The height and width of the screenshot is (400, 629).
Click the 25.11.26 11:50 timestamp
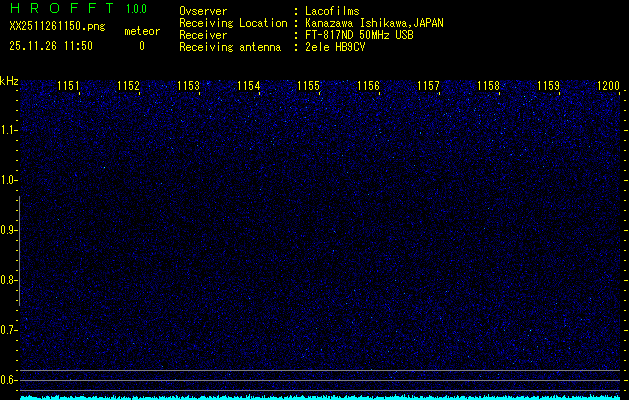(50, 45)
